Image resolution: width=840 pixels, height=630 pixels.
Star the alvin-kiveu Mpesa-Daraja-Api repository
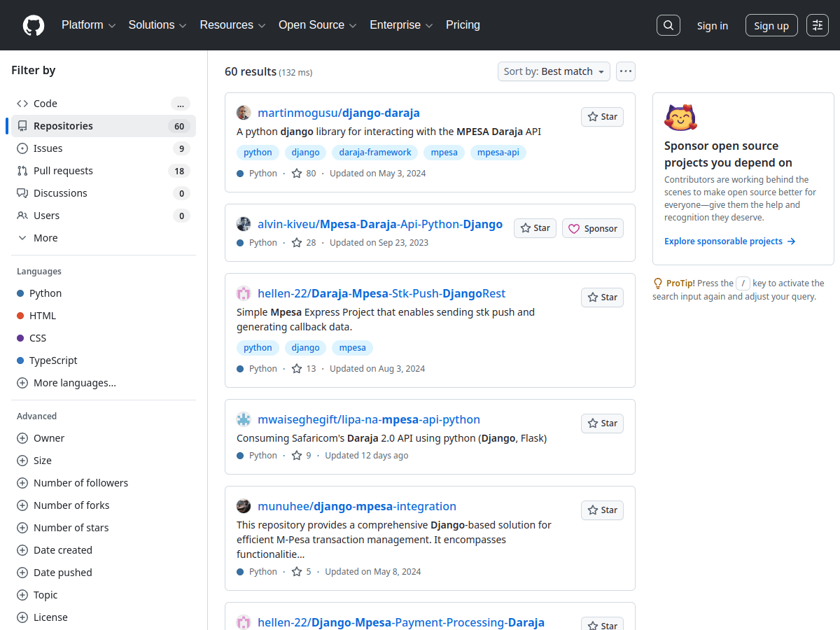[535, 228]
